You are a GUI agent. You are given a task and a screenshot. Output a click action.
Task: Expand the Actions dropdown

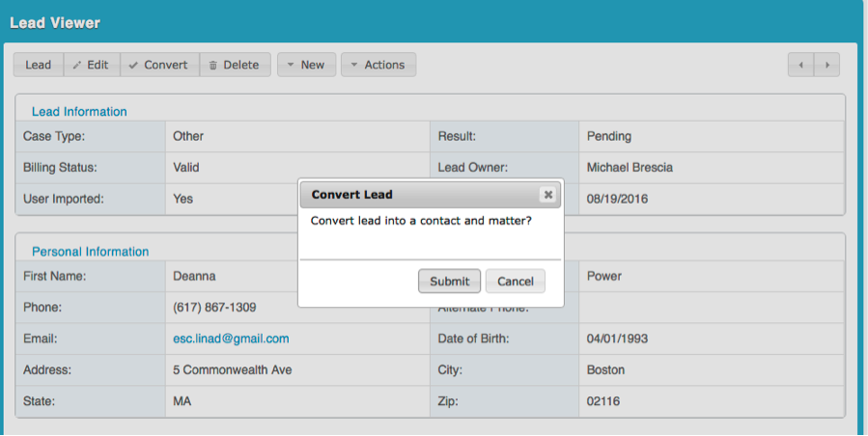378,65
